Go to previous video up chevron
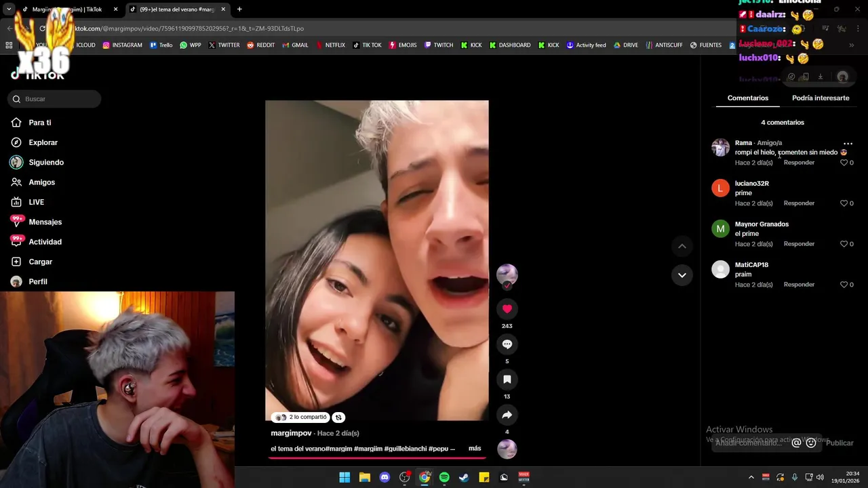 682,246
